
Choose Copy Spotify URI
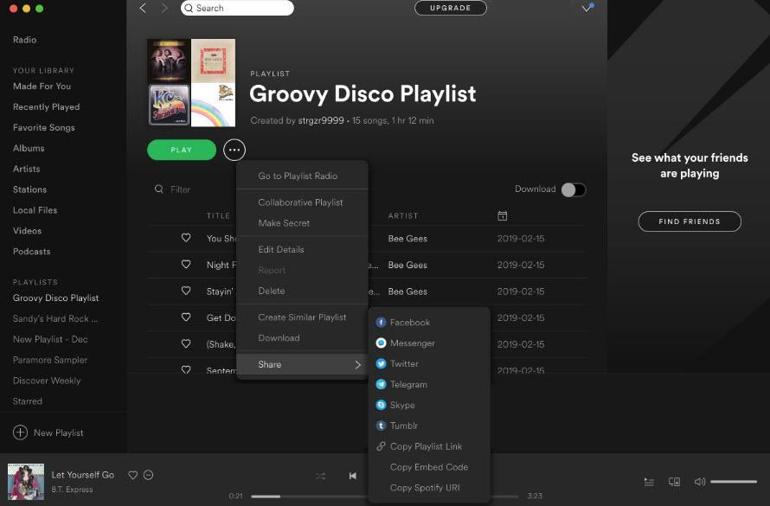click(x=425, y=487)
